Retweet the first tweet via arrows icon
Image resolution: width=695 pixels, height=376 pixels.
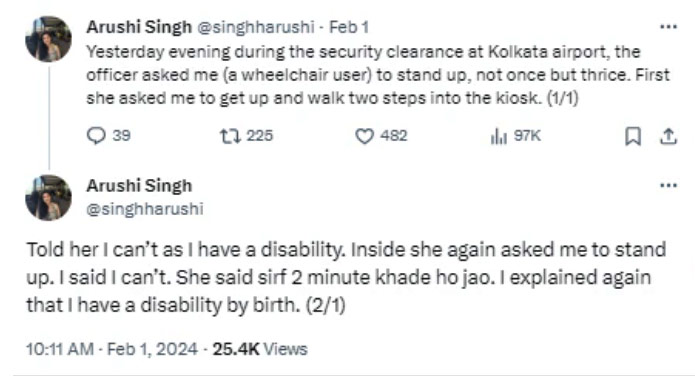(x=230, y=136)
